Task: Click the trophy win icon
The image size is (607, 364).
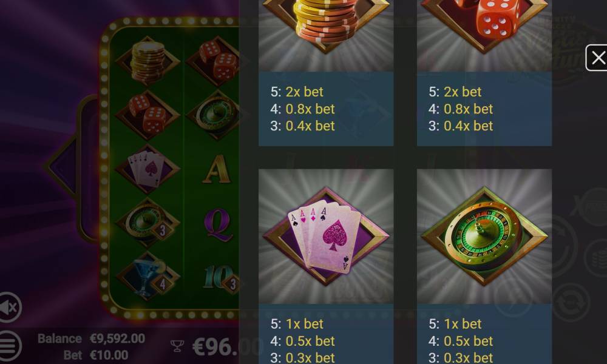Action: tap(177, 345)
